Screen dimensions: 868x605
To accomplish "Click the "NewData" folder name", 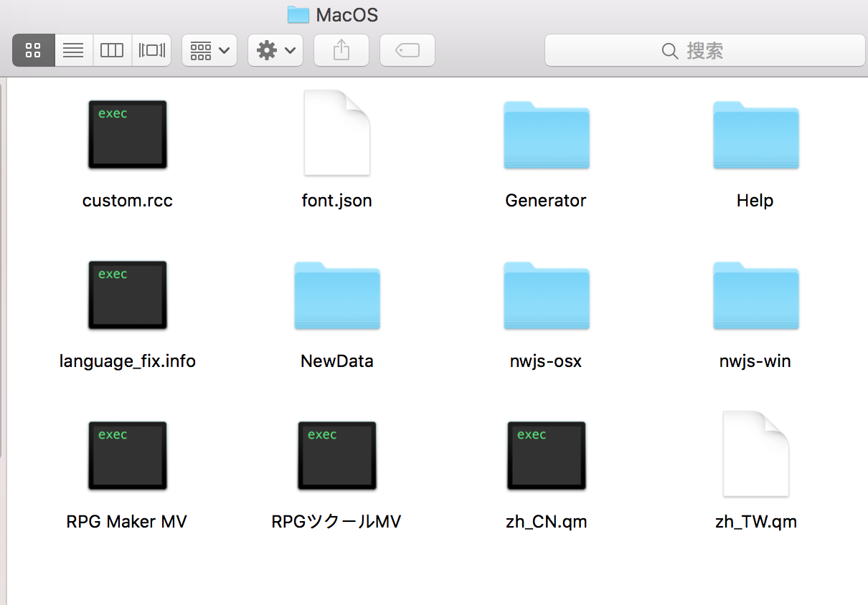I will pos(337,361).
